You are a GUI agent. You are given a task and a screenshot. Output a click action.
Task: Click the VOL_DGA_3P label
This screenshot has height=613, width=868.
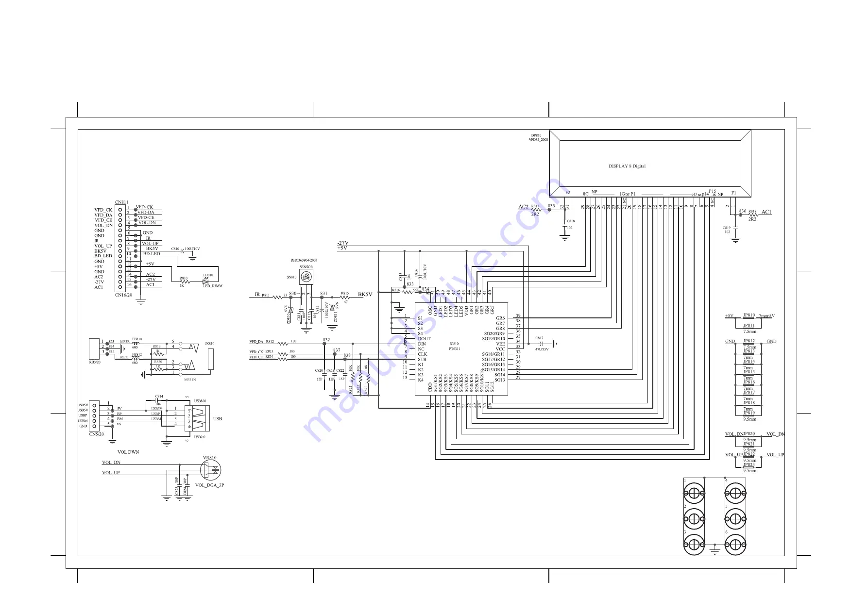[209, 485]
